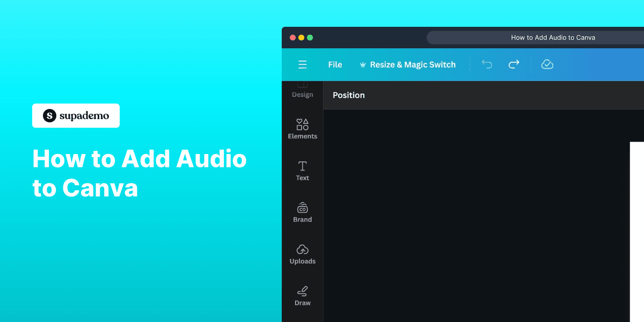Click the Undo arrow
Viewport: 644px width, 322px height.
tap(487, 64)
